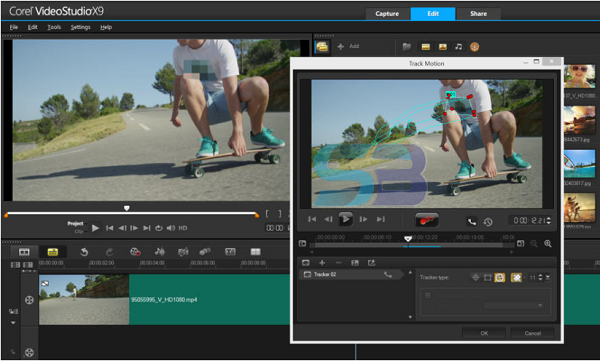Viewport: 600px width, 361px height.
Task: Open the Edit menu in menu bar
Action: pos(33,27)
